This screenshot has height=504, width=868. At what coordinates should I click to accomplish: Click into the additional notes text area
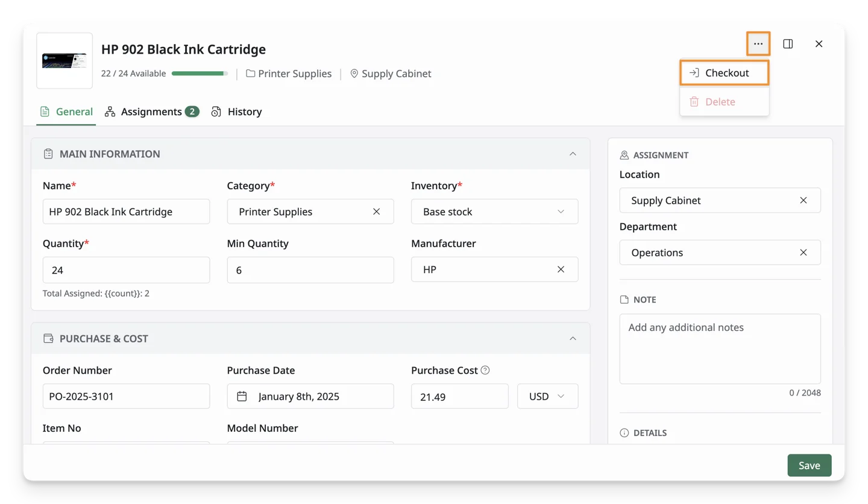click(720, 348)
